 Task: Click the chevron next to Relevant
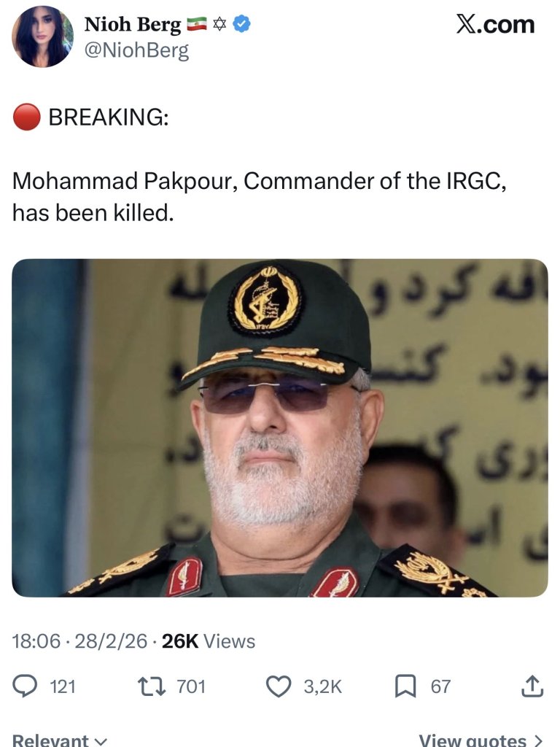[x=101, y=741]
